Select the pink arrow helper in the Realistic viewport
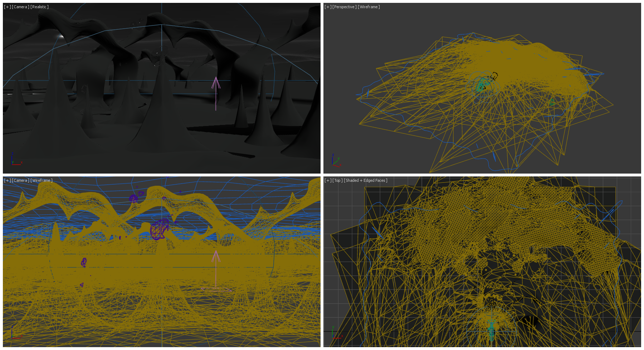 (x=216, y=83)
